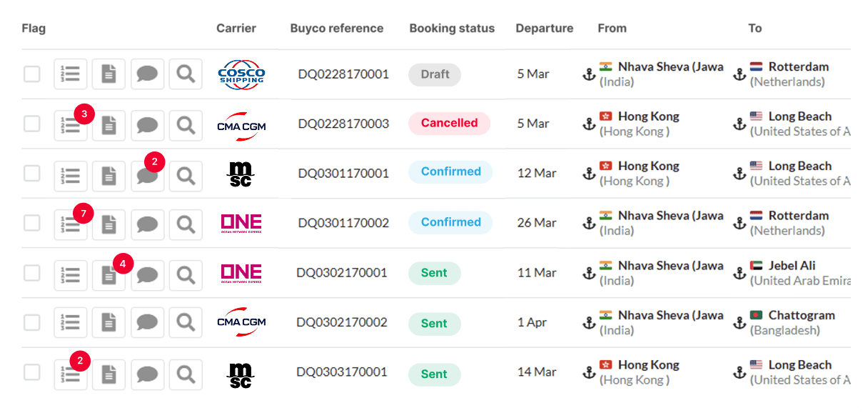Check the flag box for booking DQ0303170001
This screenshot has height=413, width=868.
pyautogui.click(x=32, y=372)
